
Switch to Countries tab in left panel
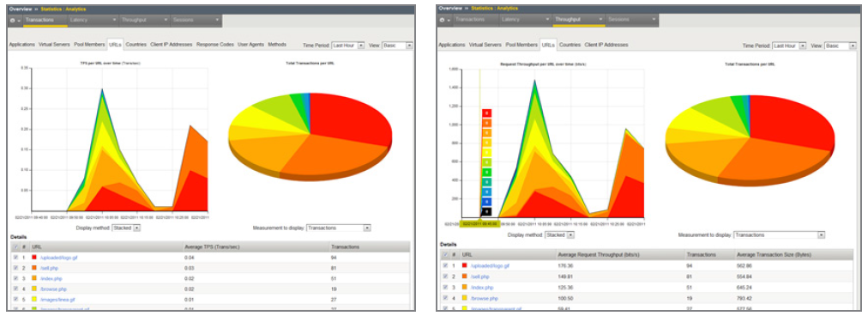click(136, 45)
